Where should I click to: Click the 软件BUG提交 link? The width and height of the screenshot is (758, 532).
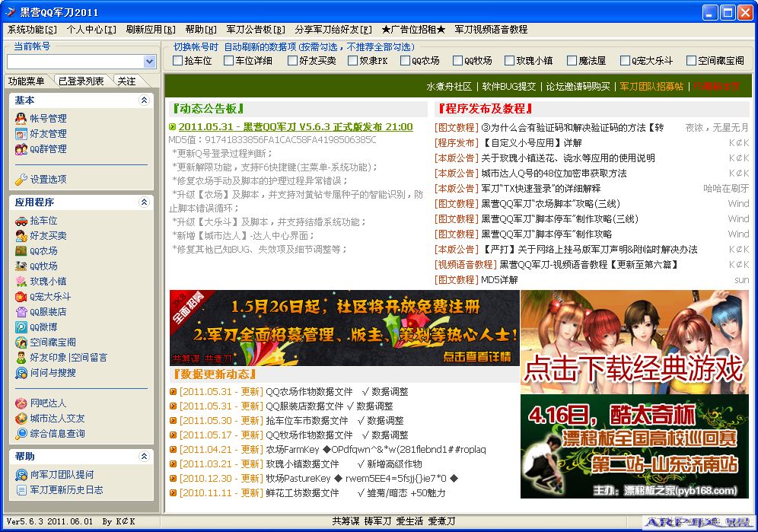click(509, 87)
